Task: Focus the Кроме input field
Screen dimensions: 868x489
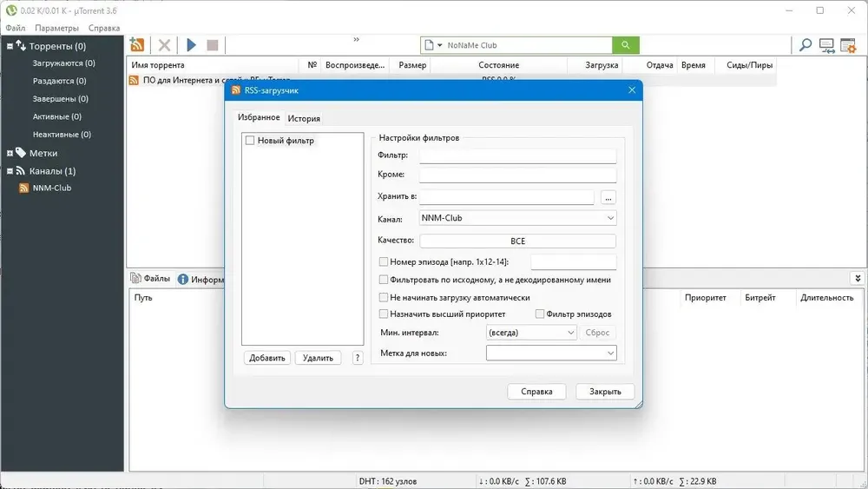Action: pyautogui.click(x=517, y=175)
